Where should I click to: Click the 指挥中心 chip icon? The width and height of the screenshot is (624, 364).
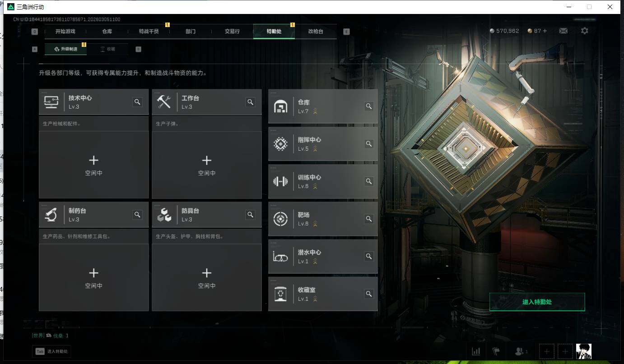[281, 144]
